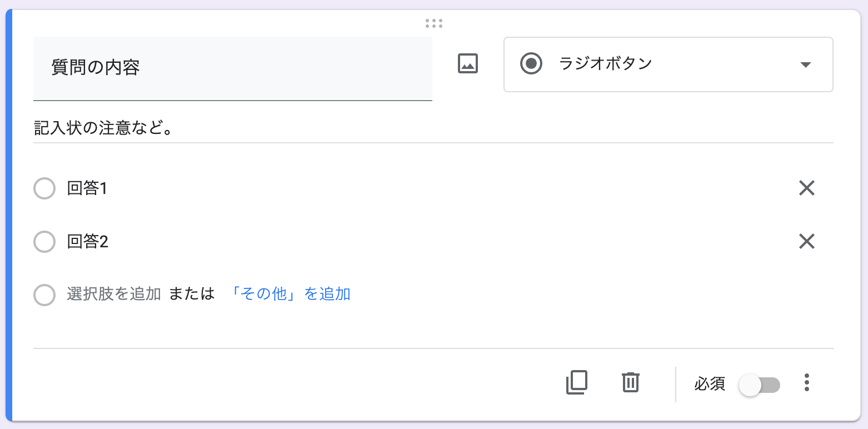The image size is (868, 429).
Task: Click the add image icon
Action: click(467, 64)
